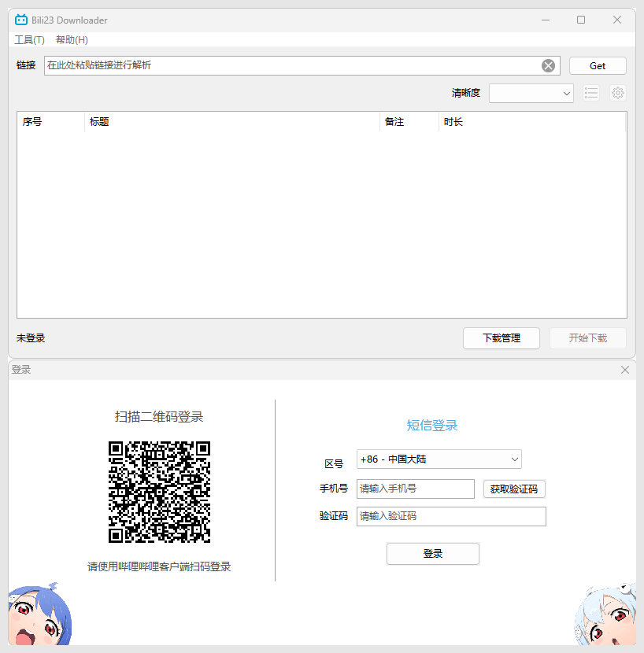Click the 扫描二维码登录 heading
644x653 pixels.
tap(159, 417)
